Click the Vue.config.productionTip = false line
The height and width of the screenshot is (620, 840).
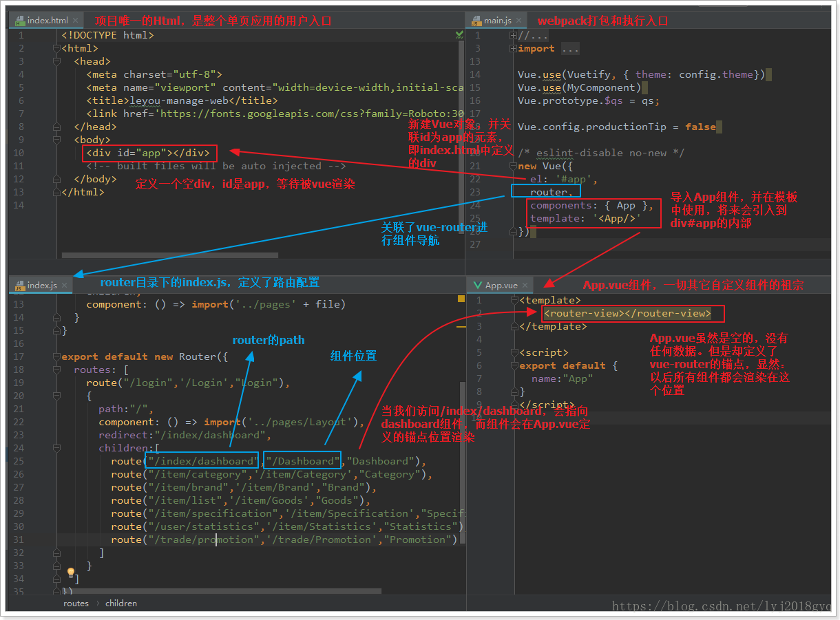(617, 127)
